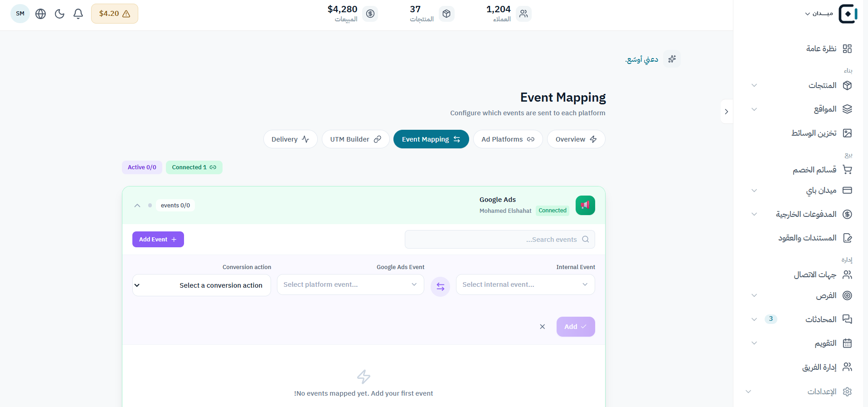Click the Active 0/0 badge
This screenshot has height=407, width=868.
pyautogui.click(x=142, y=167)
